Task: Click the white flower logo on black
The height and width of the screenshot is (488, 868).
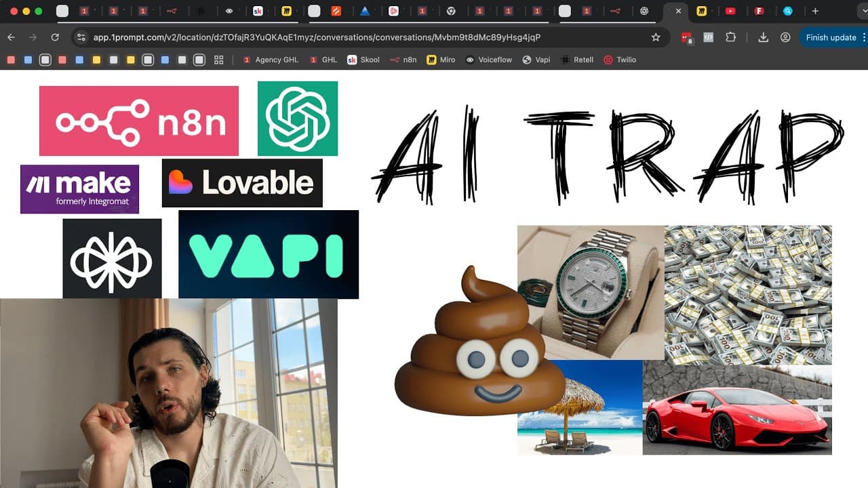Action: [x=113, y=258]
